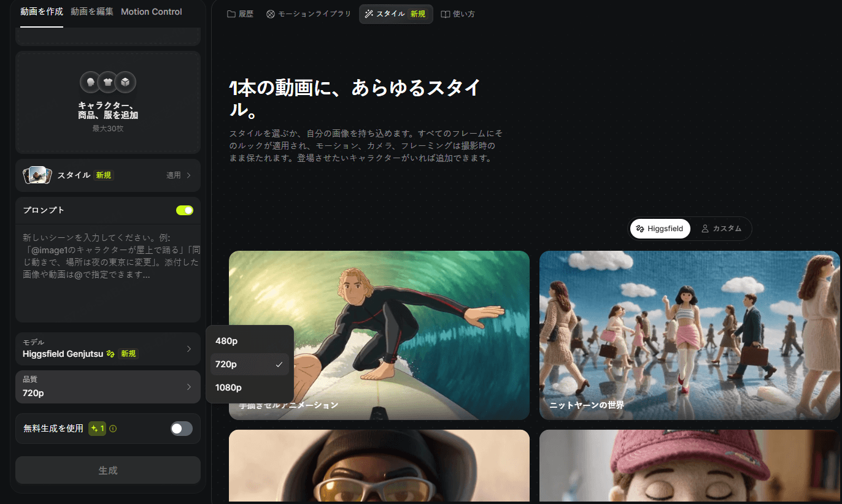Open the モデル Higgsfield Genjutsu selector
Screen dimensions: 842x504
point(108,349)
